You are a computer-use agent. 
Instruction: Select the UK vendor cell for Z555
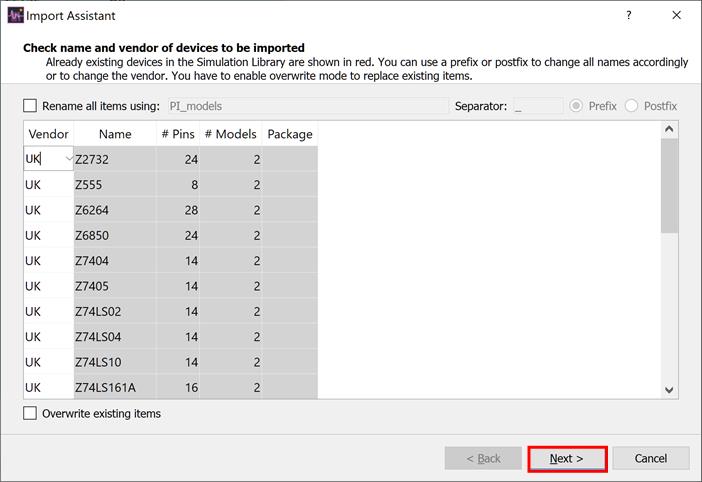[48, 185]
